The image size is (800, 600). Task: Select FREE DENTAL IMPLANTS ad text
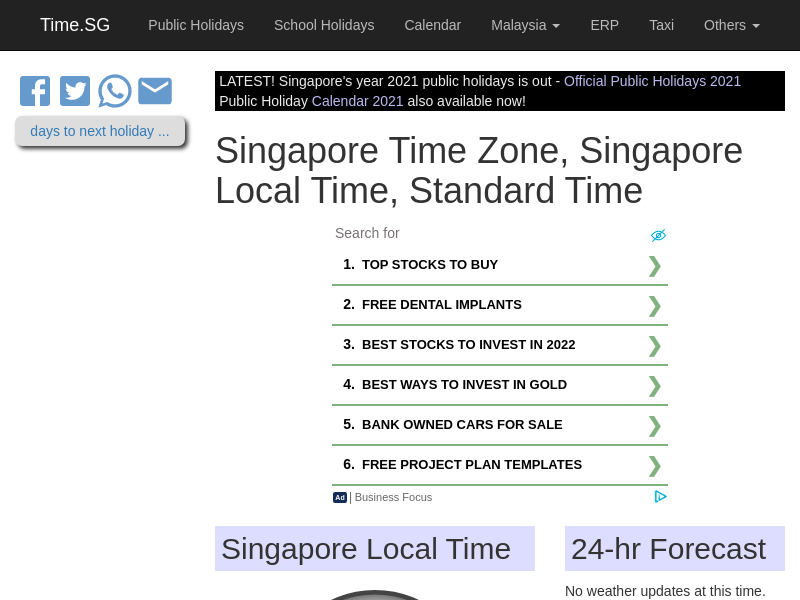click(442, 305)
